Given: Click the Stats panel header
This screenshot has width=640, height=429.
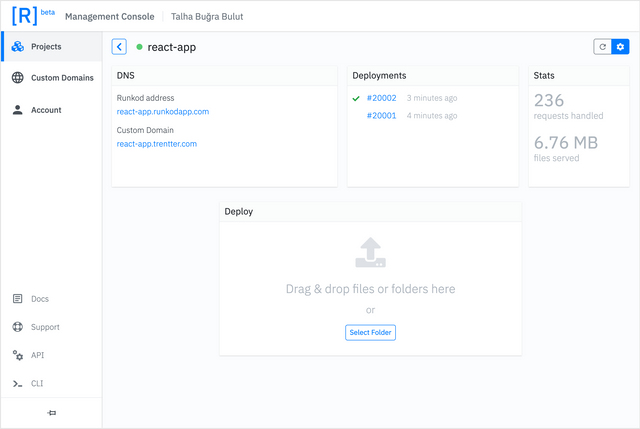Looking at the screenshot, I should point(579,76).
